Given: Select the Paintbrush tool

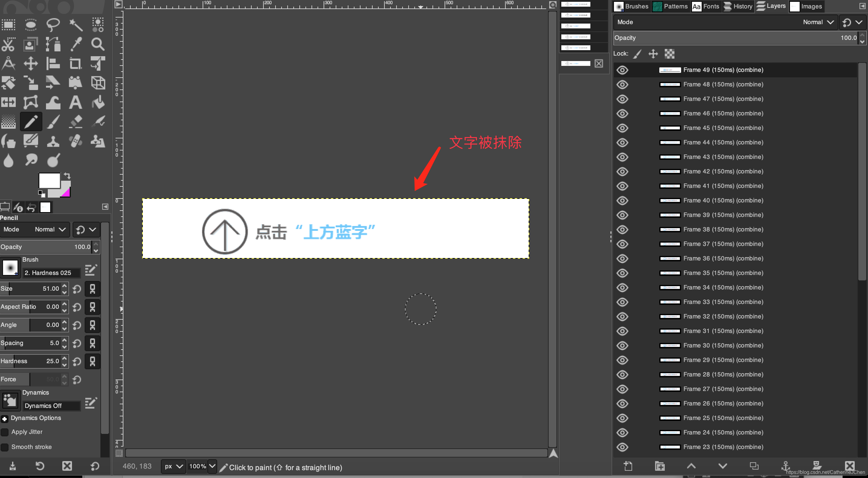Looking at the screenshot, I should tap(53, 122).
